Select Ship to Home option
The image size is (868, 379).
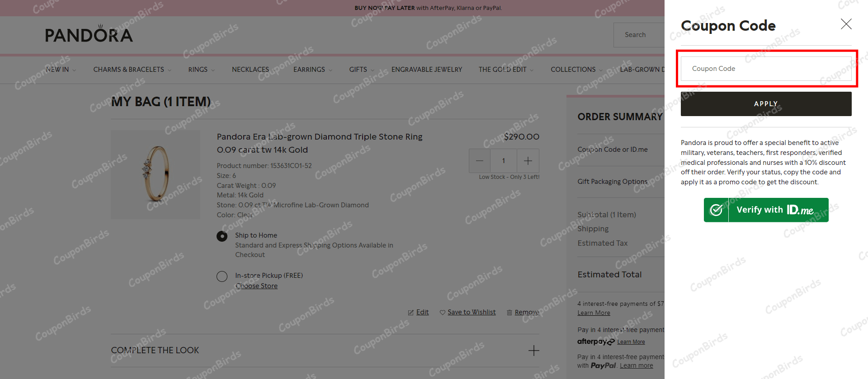(x=222, y=236)
